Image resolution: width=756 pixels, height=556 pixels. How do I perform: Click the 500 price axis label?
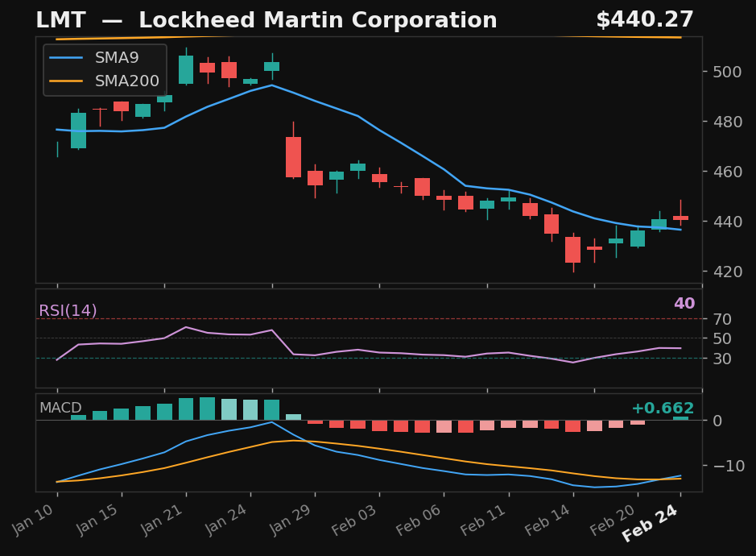[x=728, y=73]
